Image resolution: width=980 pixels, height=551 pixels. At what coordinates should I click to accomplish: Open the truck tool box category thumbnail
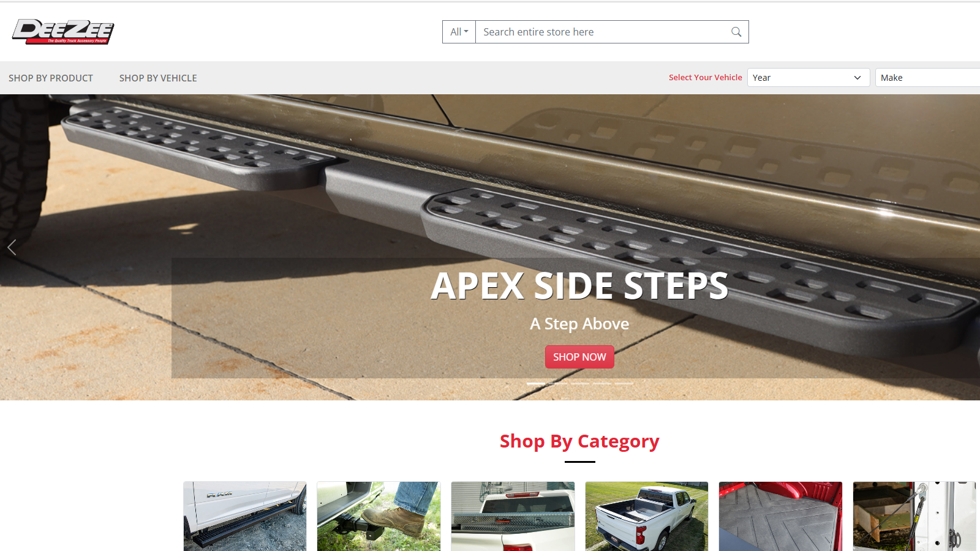513,516
